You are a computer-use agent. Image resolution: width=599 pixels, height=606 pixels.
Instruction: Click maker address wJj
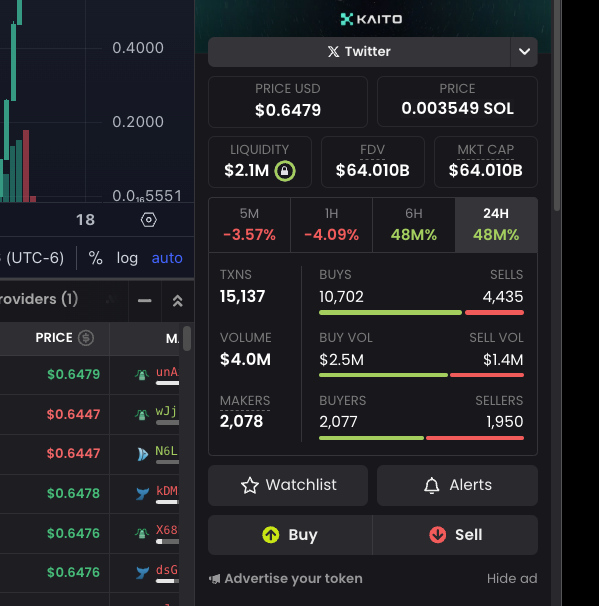click(x=166, y=411)
